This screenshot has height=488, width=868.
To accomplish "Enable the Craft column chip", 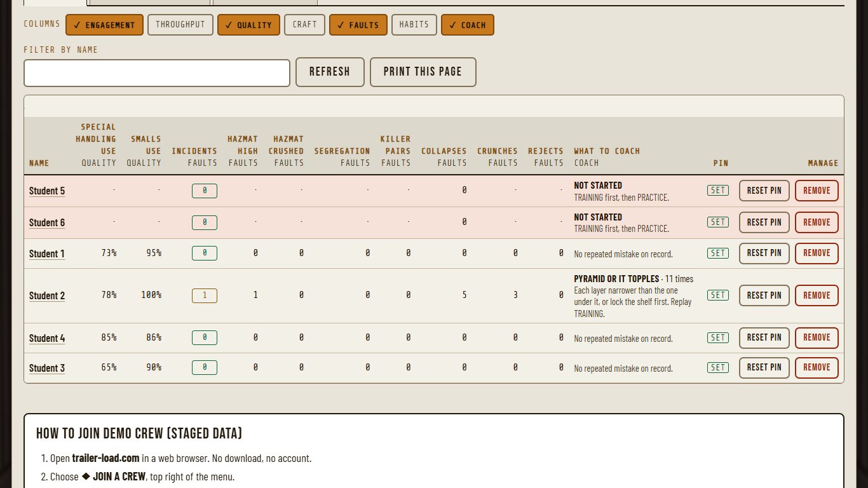I will pyautogui.click(x=304, y=25).
